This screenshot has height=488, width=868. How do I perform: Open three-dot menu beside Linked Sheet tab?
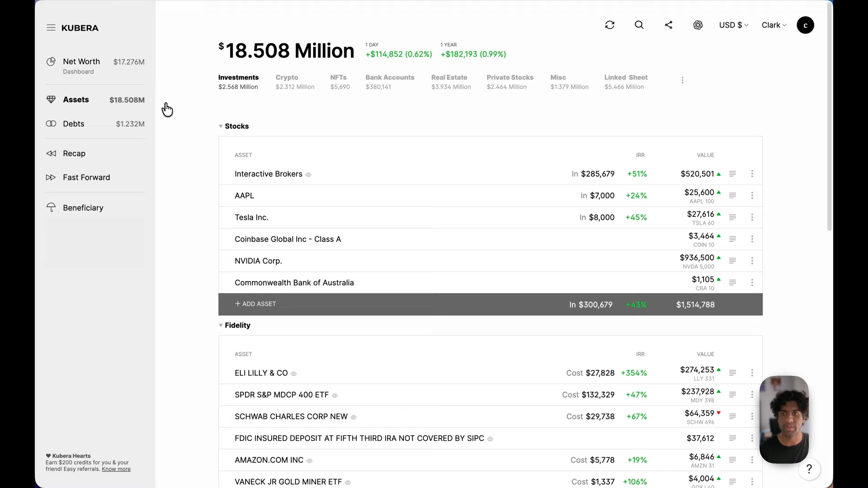tap(682, 80)
